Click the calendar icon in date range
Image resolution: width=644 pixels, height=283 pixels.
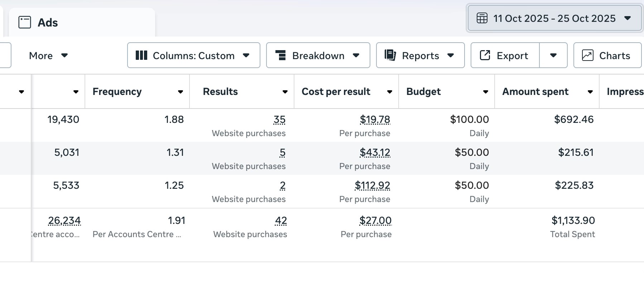(482, 18)
